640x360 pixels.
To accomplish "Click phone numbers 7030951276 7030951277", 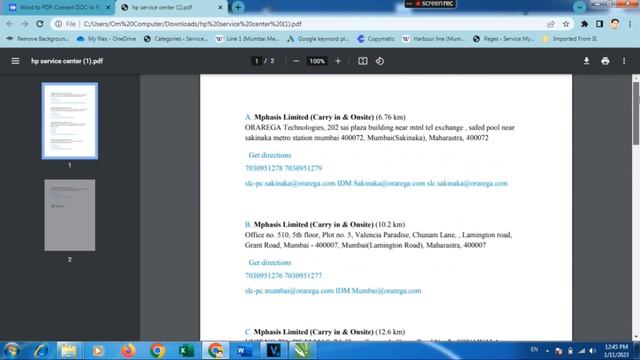I will [283, 276].
